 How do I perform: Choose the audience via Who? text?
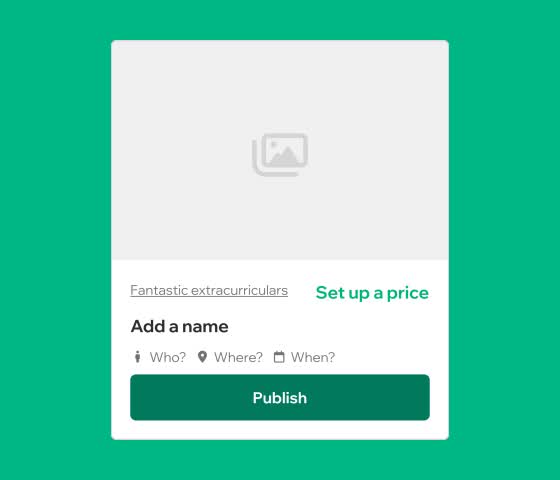click(168, 357)
